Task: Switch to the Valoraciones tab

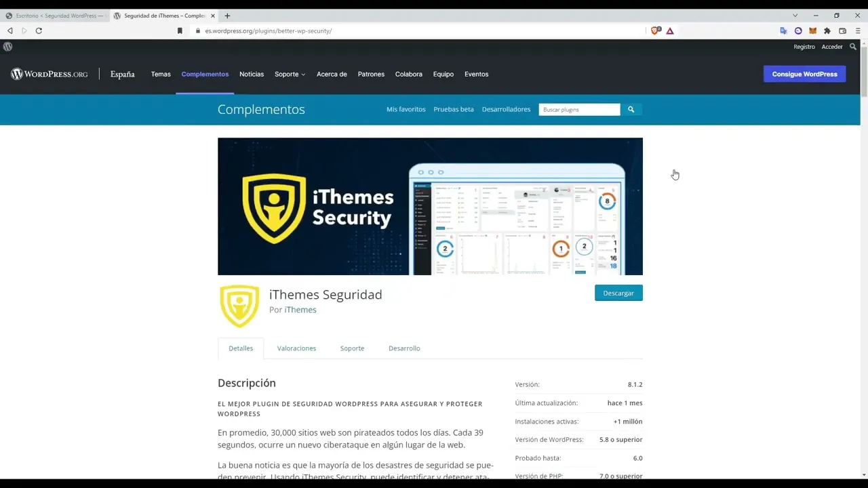Action: 296,348
